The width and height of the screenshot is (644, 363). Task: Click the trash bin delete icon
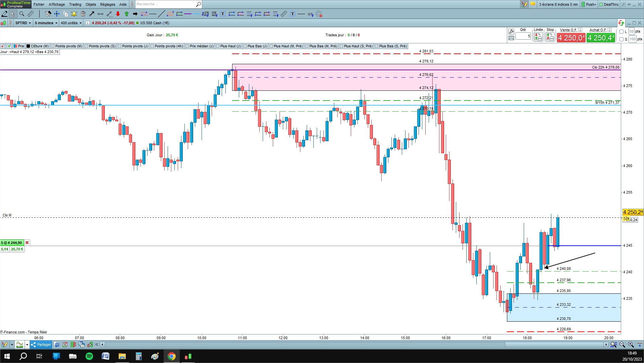pyautogui.click(x=83, y=14)
